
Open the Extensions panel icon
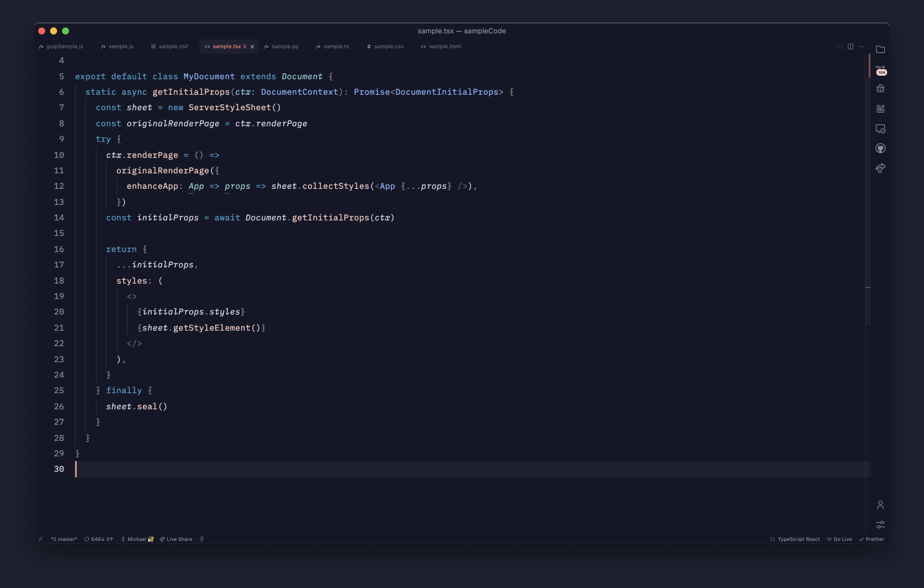click(x=881, y=108)
